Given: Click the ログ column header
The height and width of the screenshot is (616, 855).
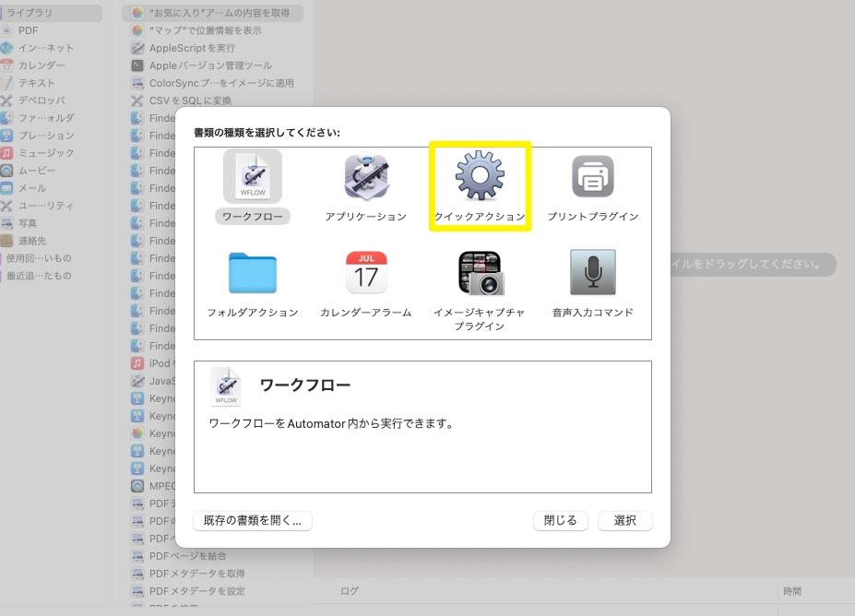Looking at the screenshot, I should coord(350,591).
